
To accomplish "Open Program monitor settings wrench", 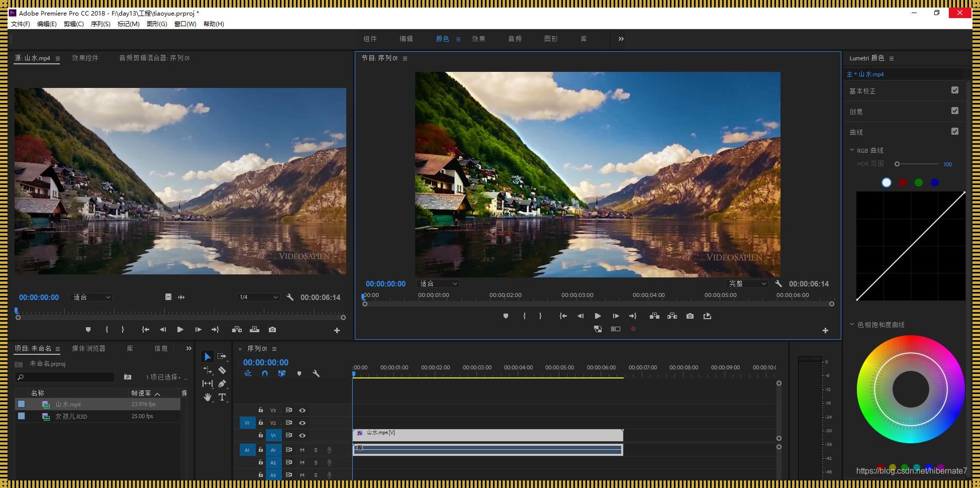I will tap(778, 283).
